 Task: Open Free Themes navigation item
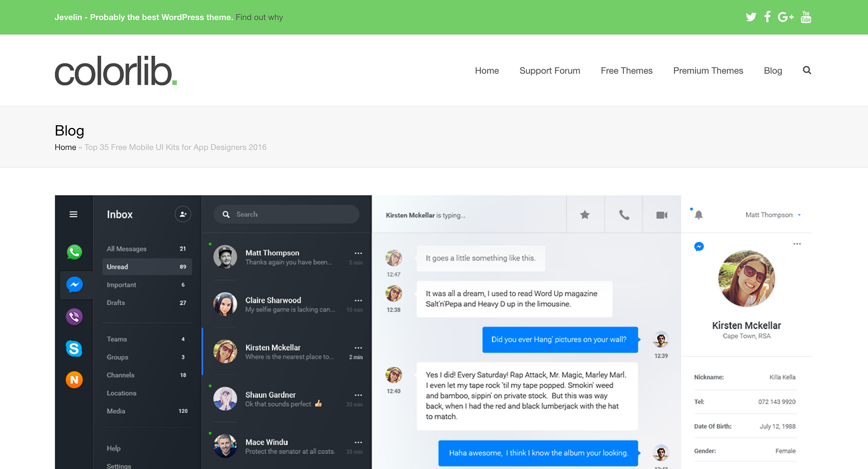[x=627, y=70]
